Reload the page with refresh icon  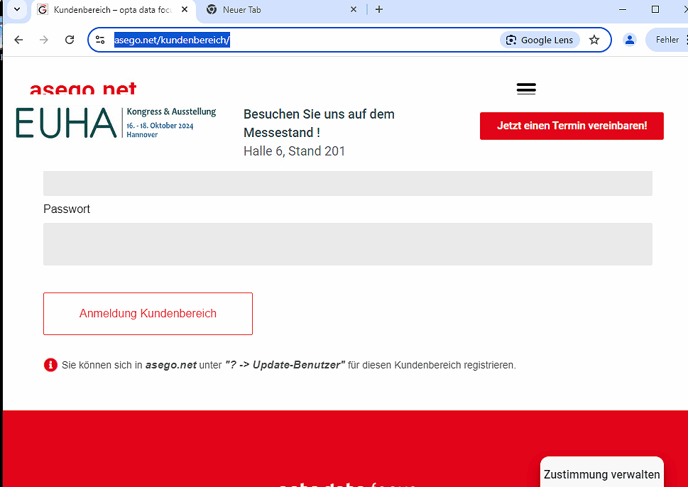[x=70, y=40]
